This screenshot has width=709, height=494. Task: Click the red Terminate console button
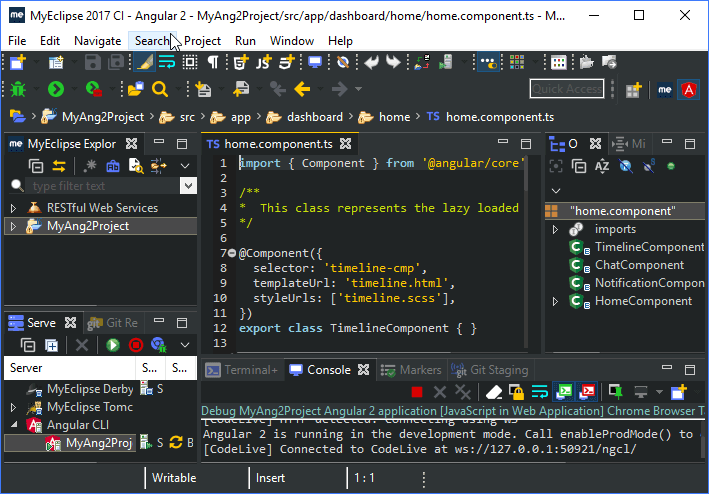coord(417,392)
